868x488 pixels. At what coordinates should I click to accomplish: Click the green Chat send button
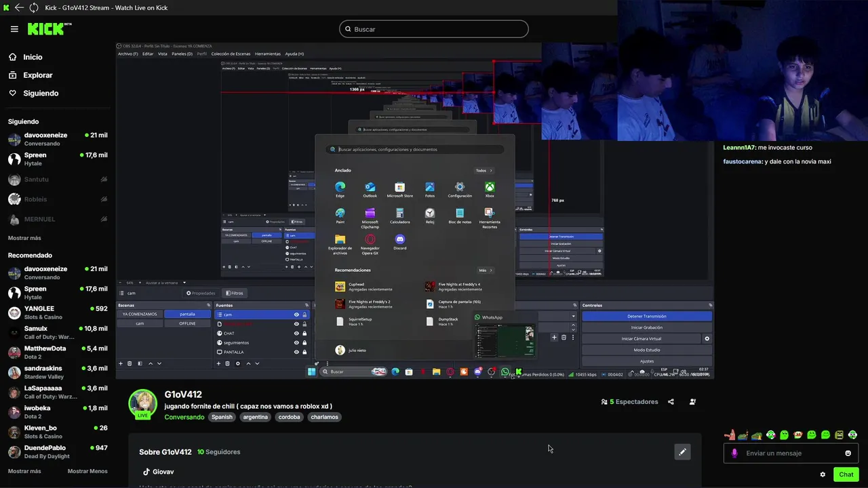(846, 474)
